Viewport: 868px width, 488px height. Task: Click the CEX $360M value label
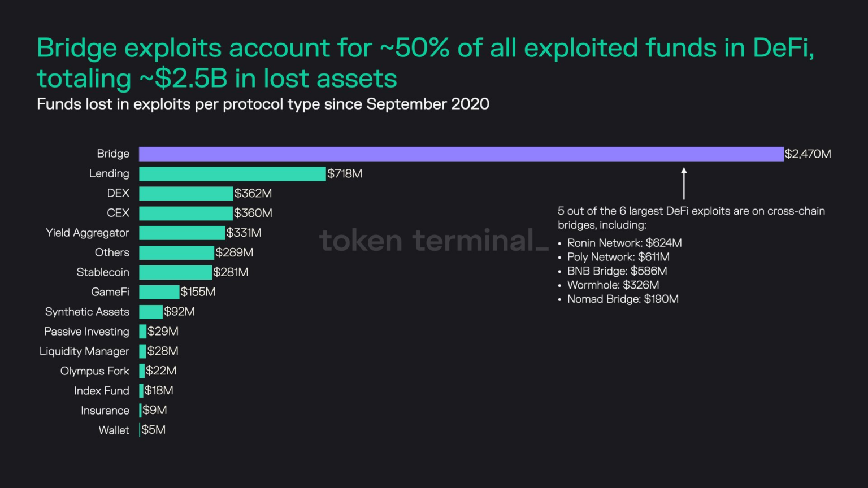tap(253, 213)
